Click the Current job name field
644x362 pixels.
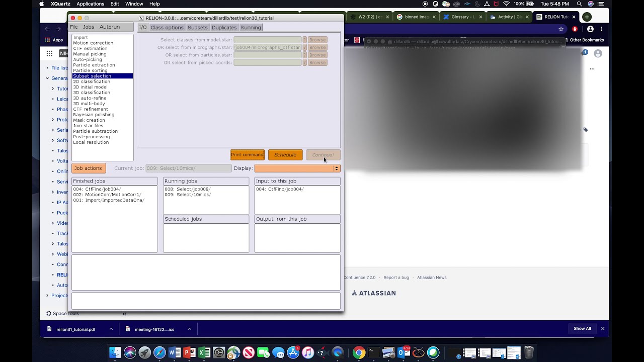[188, 168]
